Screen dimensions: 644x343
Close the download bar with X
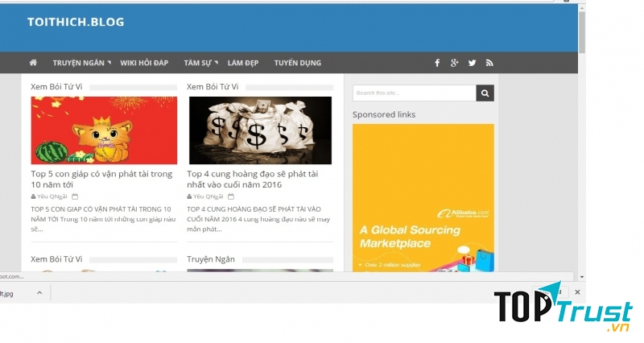point(577,292)
